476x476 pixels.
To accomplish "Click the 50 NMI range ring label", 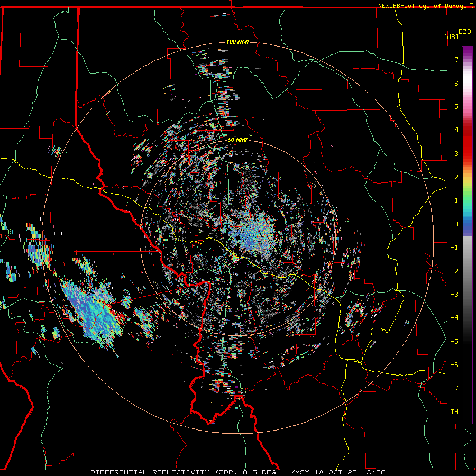I will pos(237,140).
